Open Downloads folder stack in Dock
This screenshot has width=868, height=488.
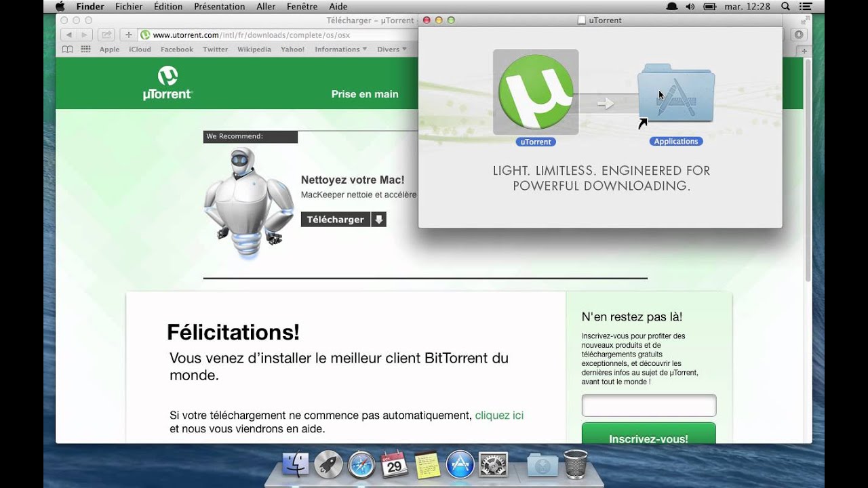(x=542, y=464)
